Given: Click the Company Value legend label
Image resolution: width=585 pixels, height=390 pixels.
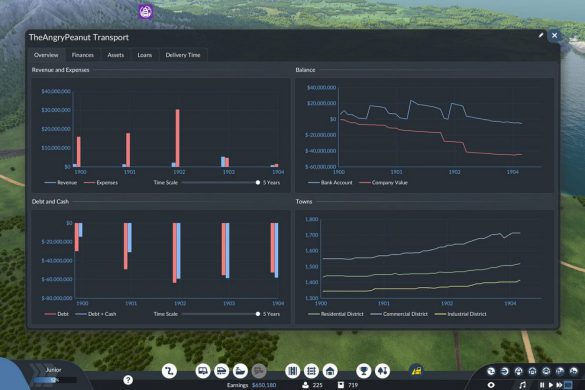Looking at the screenshot, I should tap(390, 182).
